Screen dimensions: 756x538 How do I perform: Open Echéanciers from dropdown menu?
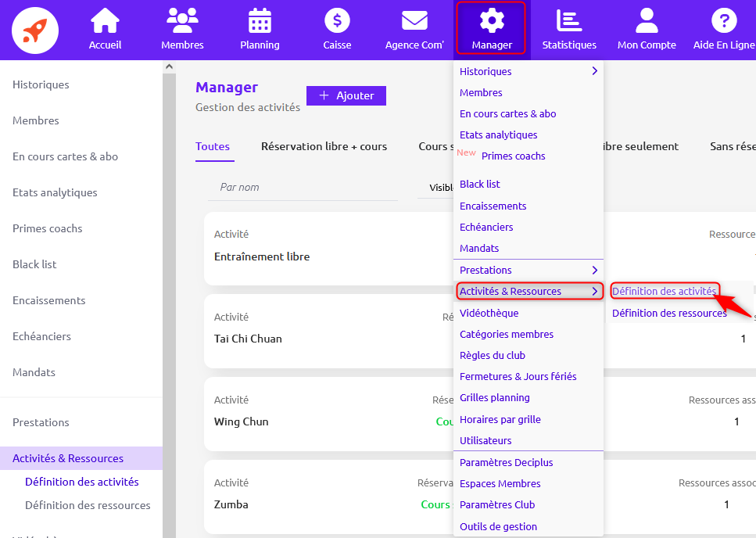[x=486, y=227]
